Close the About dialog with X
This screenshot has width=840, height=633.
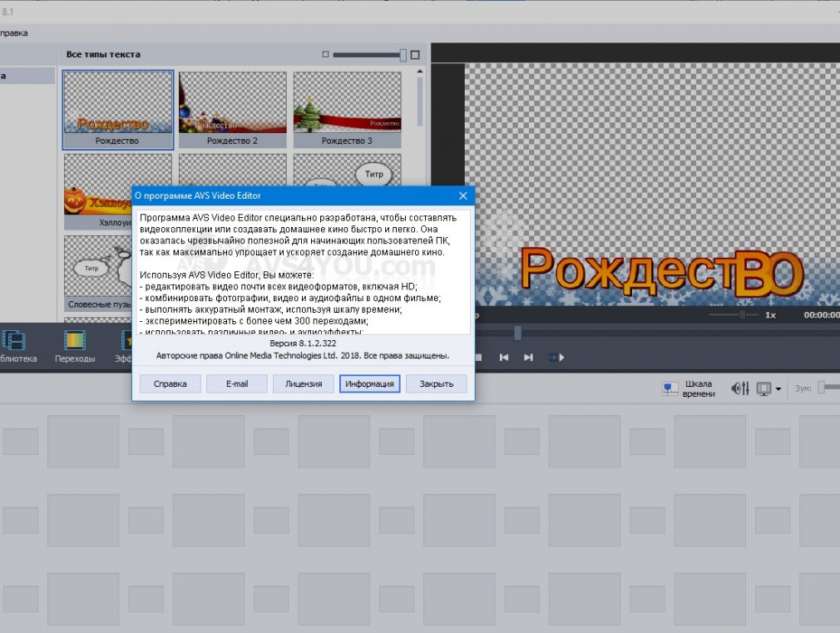(x=463, y=196)
